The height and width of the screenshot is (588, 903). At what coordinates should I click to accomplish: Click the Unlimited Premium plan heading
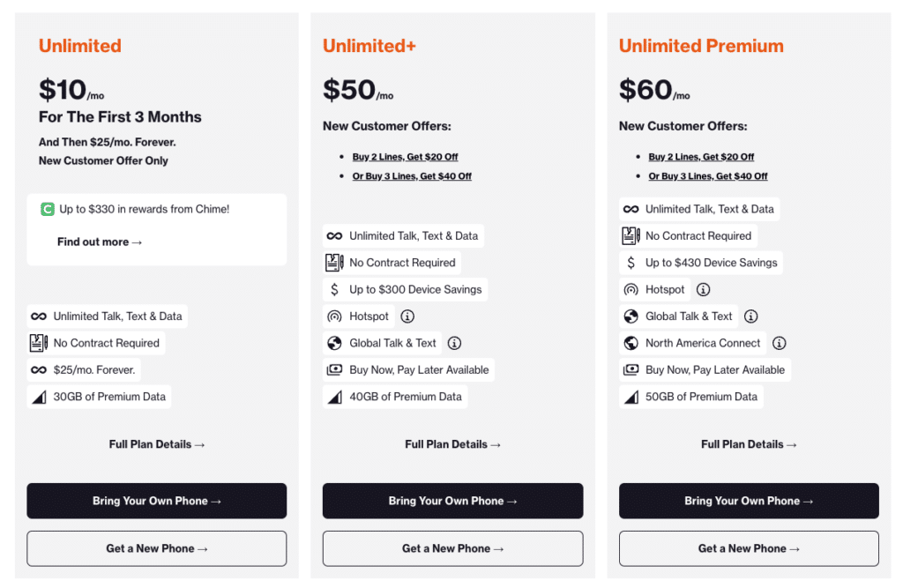click(x=701, y=46)
